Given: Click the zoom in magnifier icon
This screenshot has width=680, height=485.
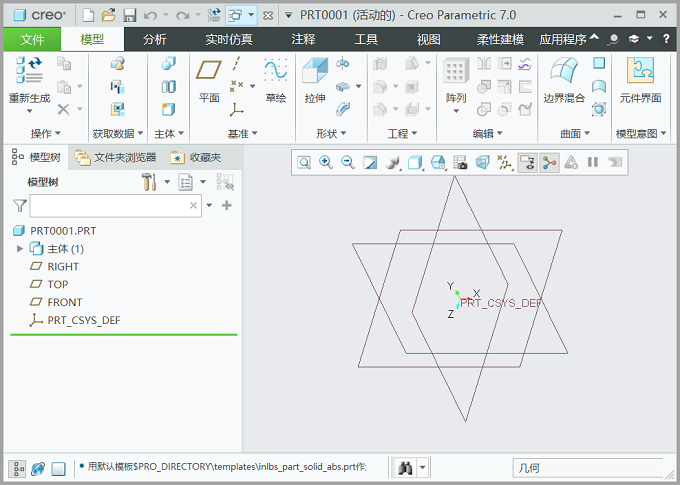Looking at the screenshot, I should tap(325, 162).
